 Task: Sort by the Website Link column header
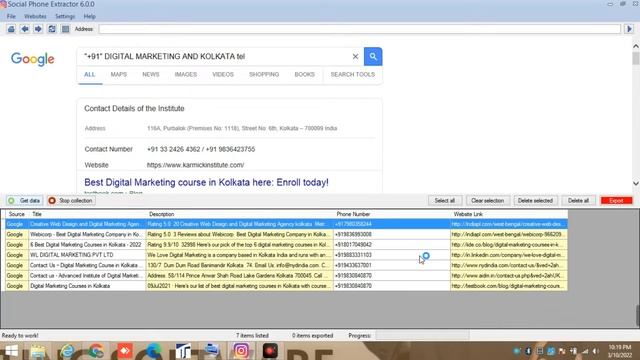(x=509, y=214)
